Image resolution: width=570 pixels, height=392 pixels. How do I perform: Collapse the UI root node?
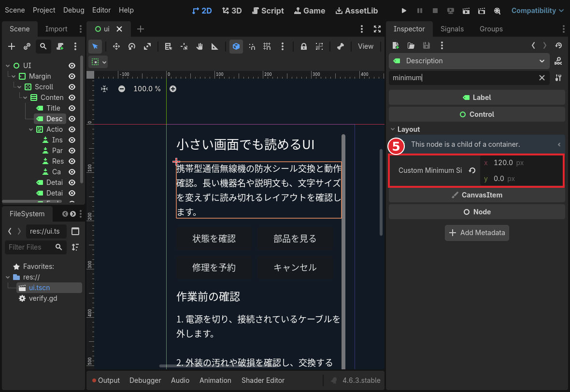pyautogui.click(x=8, y=66)
